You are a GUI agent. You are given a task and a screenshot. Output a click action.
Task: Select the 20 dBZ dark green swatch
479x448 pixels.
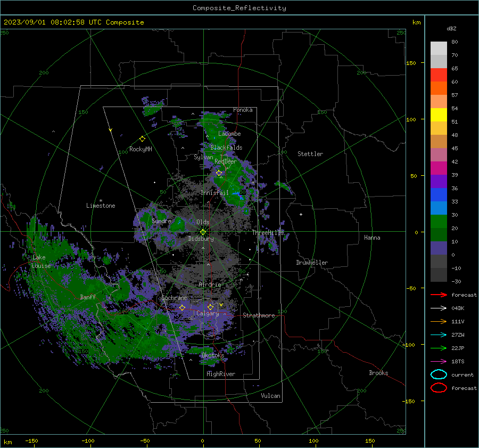(439, 234)
